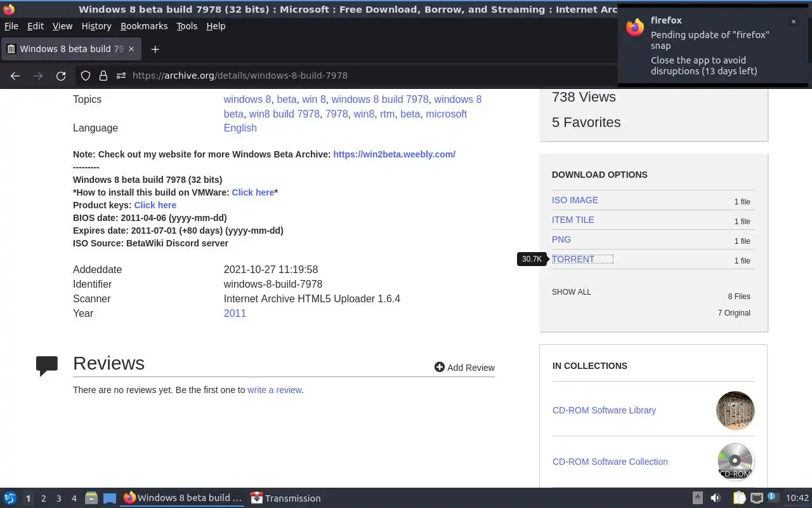Open the Help menu
Image resolution: width=812 pixels, height=508 pixels.
[216, 26]
